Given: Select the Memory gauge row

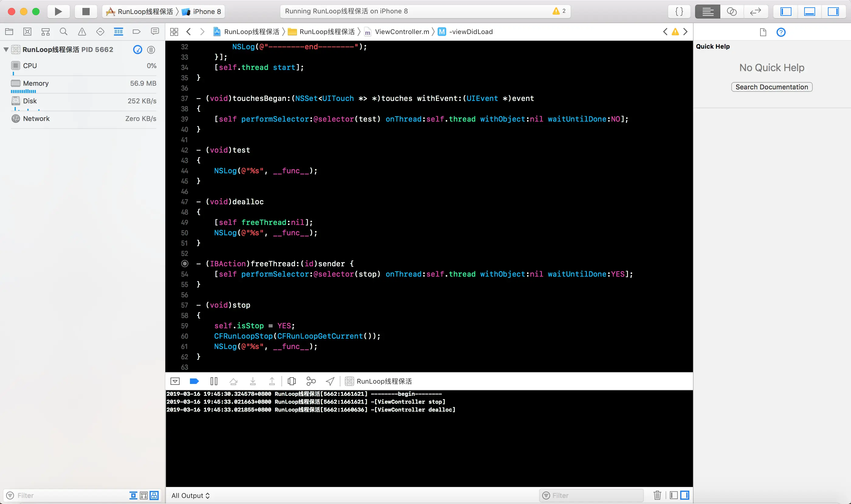Looking at the screenshot, I should click(83, 84).
